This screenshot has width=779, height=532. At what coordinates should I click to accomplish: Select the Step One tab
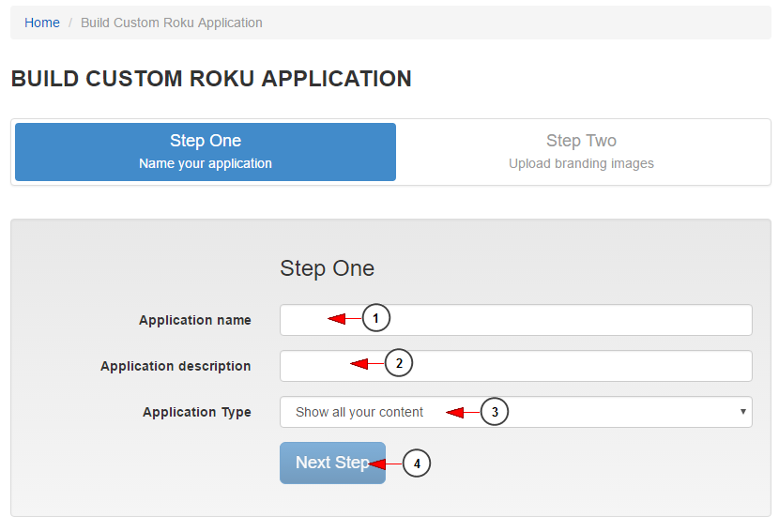click(x=206, y=152)
